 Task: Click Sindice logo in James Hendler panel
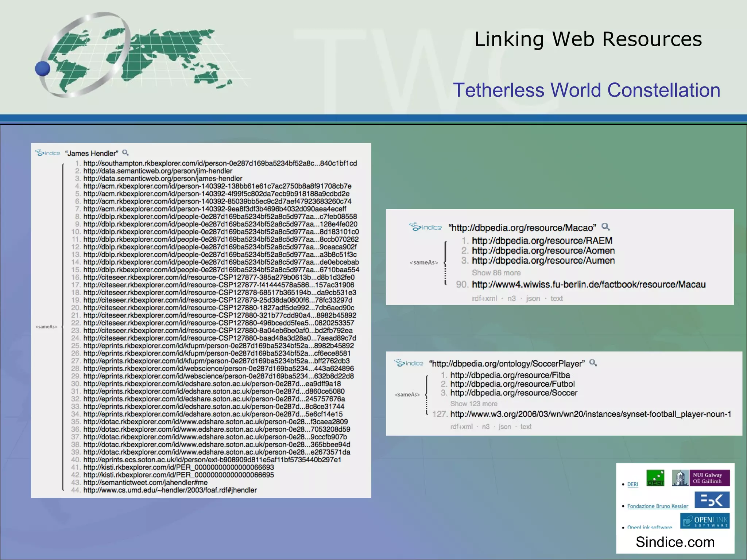pos(48,153)
